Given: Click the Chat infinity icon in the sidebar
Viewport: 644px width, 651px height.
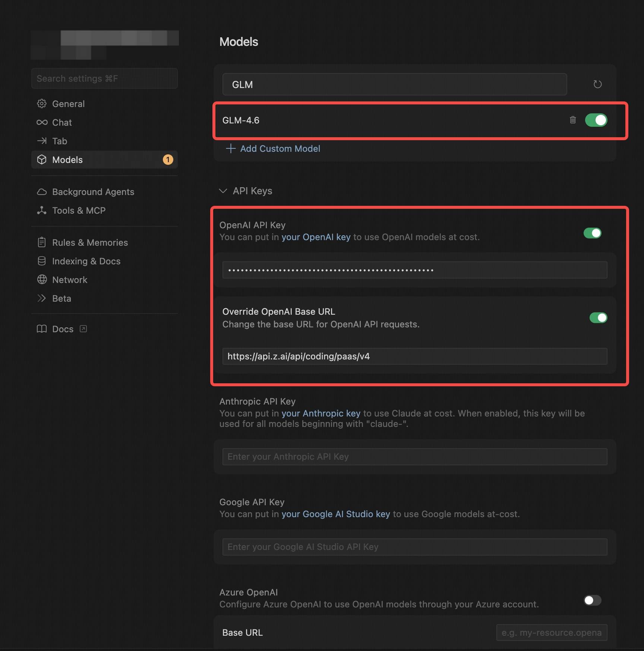Looking at the screenshot, I should point(42,122).
